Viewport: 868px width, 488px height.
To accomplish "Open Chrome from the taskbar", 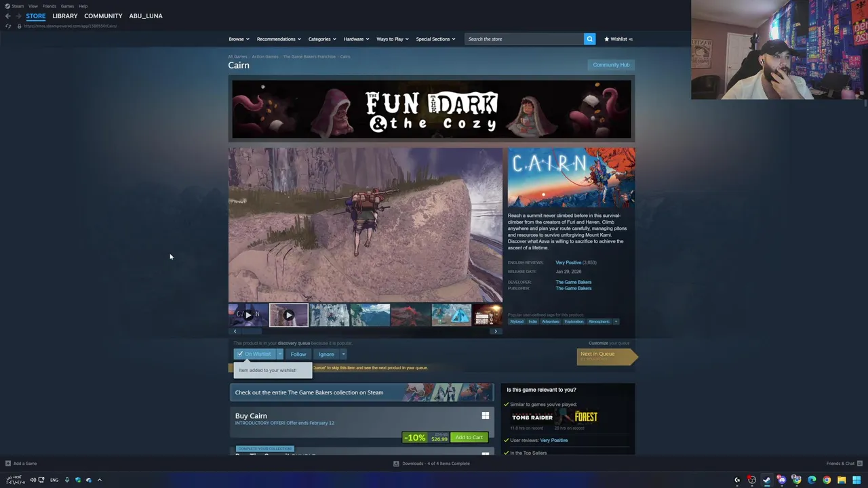I will tap(827, 480).
